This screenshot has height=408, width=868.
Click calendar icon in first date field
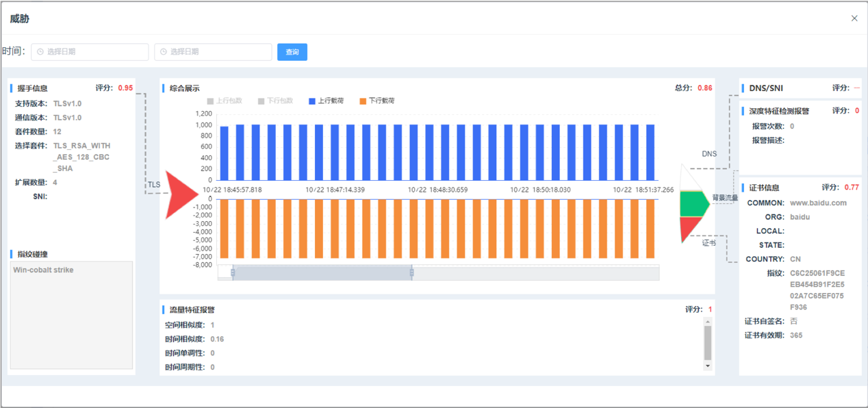[x=40, y=52]
